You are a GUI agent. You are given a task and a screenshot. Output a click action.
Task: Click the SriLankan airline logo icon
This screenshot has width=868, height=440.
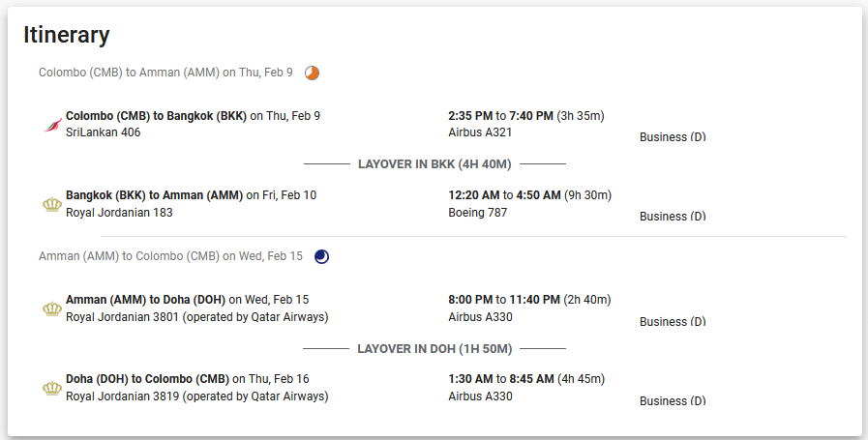pyautogui.click(x=52, y=125)
